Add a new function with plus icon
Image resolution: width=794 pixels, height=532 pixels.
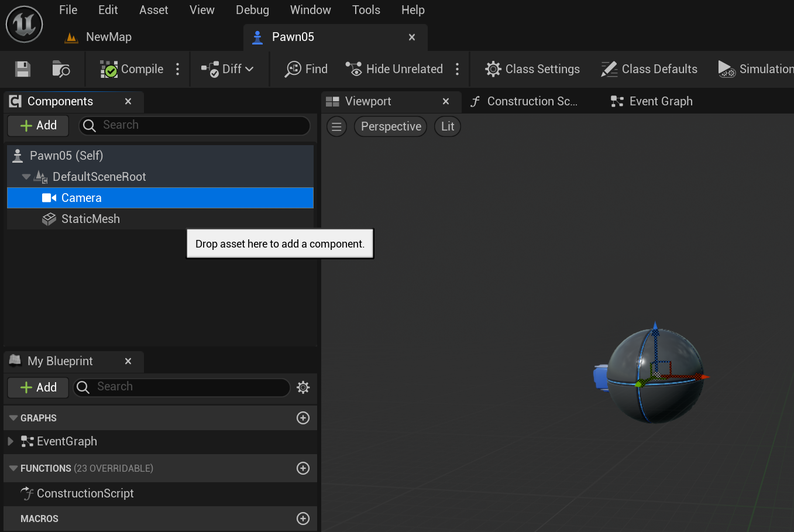coord(303,468)
